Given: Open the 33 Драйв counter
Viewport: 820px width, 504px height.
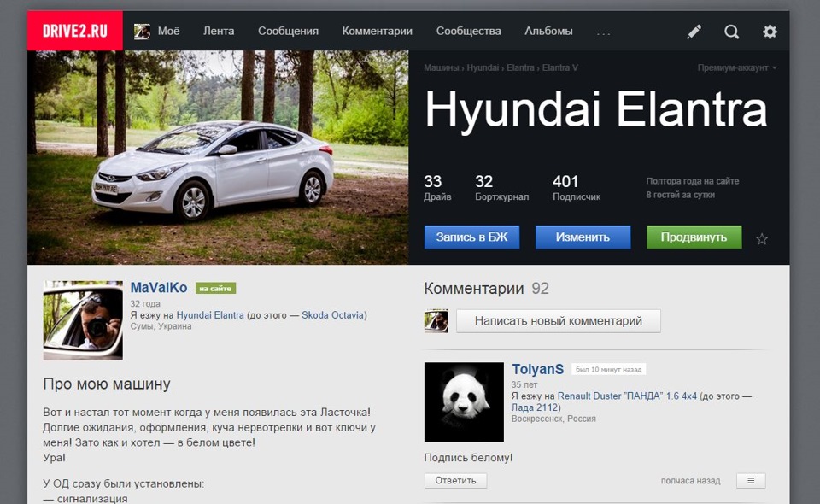Looking at the screenshot, I should pos(437,187).
